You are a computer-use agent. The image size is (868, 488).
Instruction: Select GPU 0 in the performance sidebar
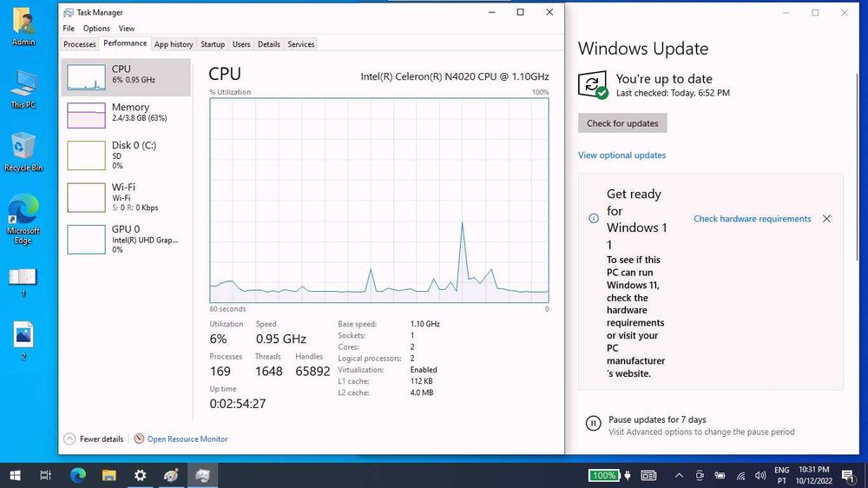point(126,240)
